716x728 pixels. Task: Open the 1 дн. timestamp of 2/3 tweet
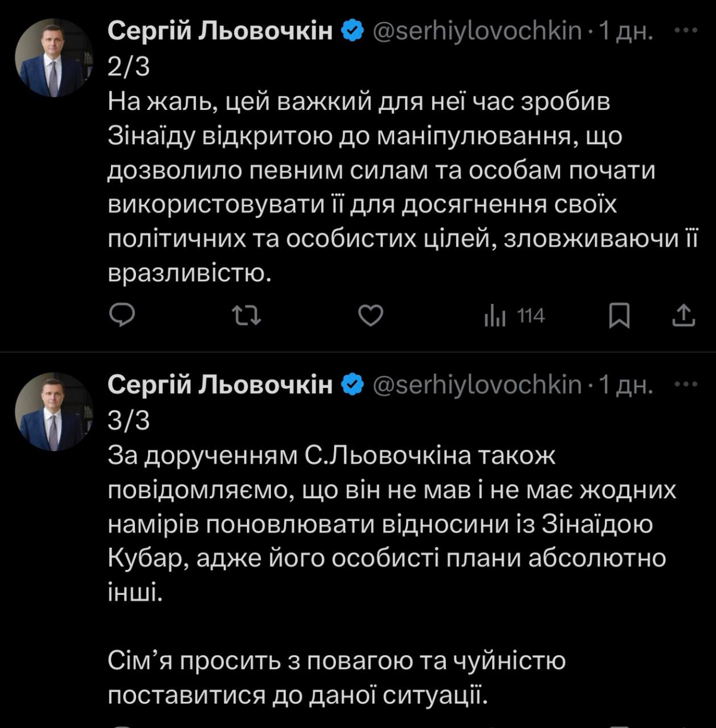626,31
